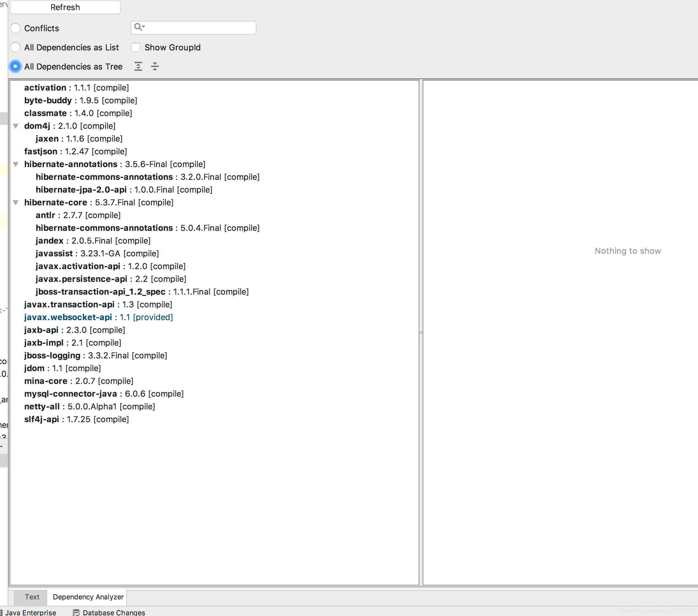Click the Expand All tree icon
The height and width of the screenshot is (616, 698).
tap(138, 66)
